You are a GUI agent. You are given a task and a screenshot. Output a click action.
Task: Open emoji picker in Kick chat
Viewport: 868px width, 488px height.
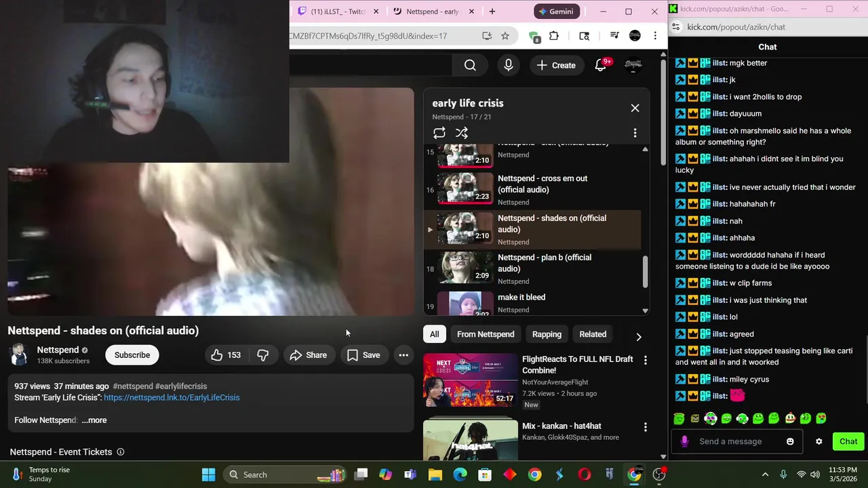click(790, 441)
